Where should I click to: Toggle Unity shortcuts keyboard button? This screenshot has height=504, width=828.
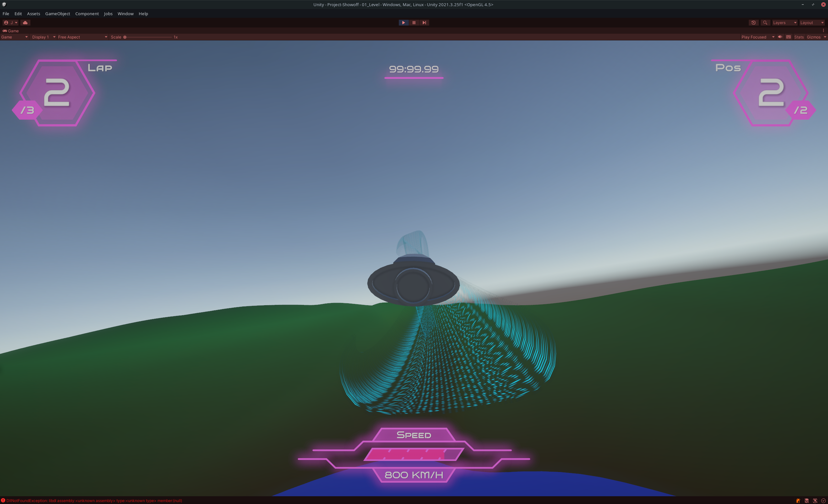point(788,37)
